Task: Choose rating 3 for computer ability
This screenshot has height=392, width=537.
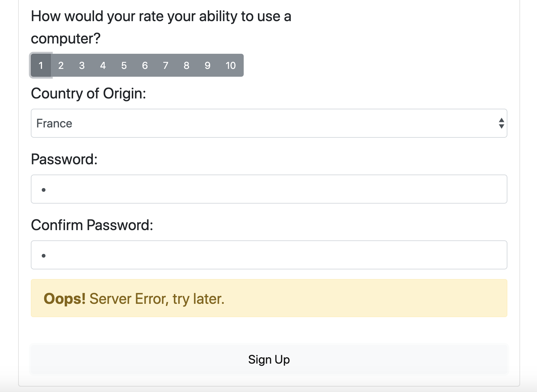Action: point(82,66)
